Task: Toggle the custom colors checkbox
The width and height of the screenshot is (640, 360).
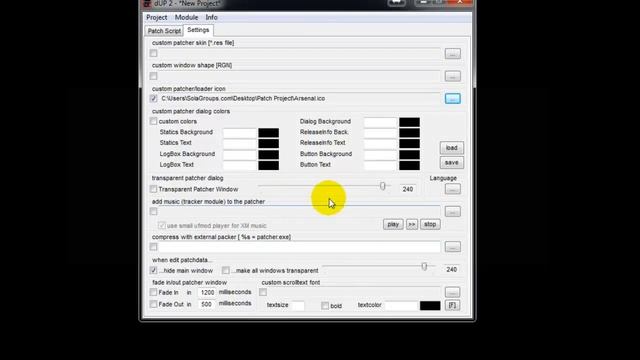Action: [x=153, y=121]
